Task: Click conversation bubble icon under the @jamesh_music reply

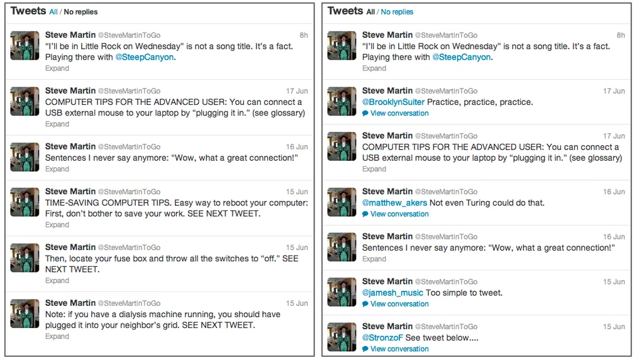Action: 365,304
